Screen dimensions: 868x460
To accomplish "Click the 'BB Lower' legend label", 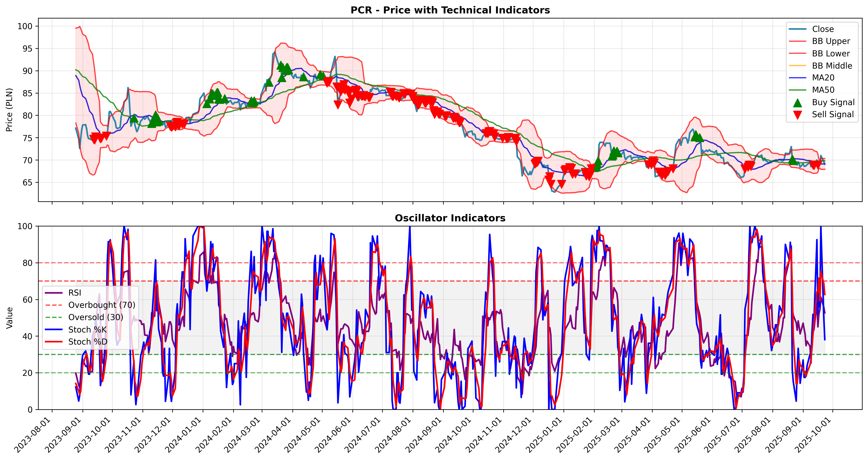I will [831, 54].
